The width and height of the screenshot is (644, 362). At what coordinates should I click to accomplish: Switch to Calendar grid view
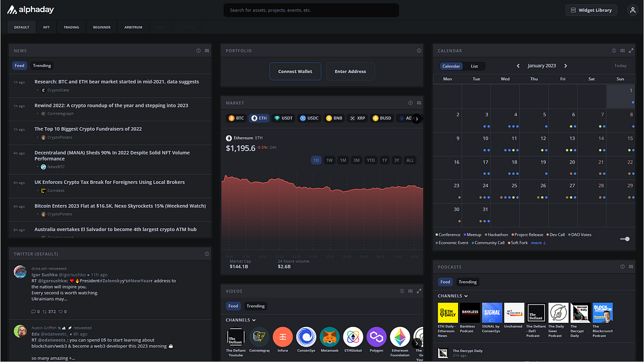click(451, 66)
